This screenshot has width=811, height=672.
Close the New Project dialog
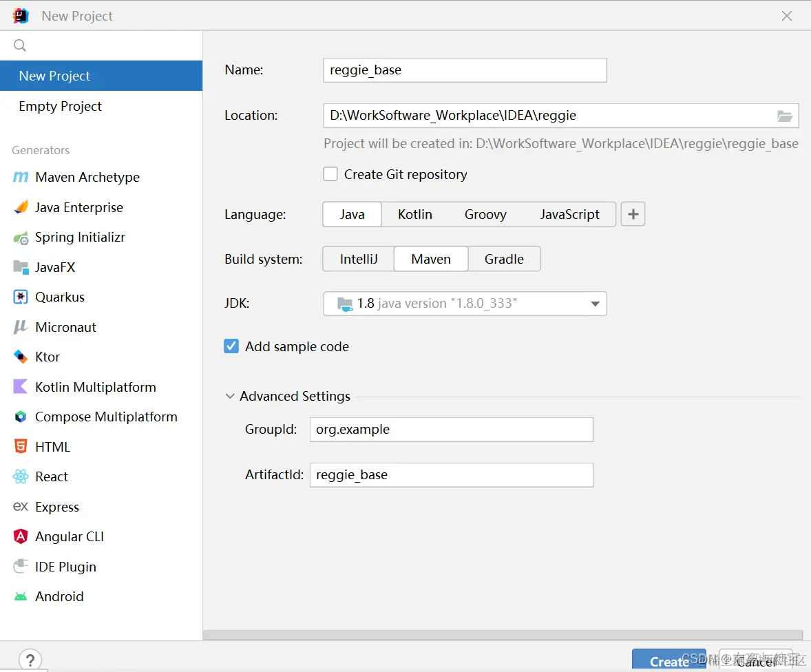pos(787,16)
